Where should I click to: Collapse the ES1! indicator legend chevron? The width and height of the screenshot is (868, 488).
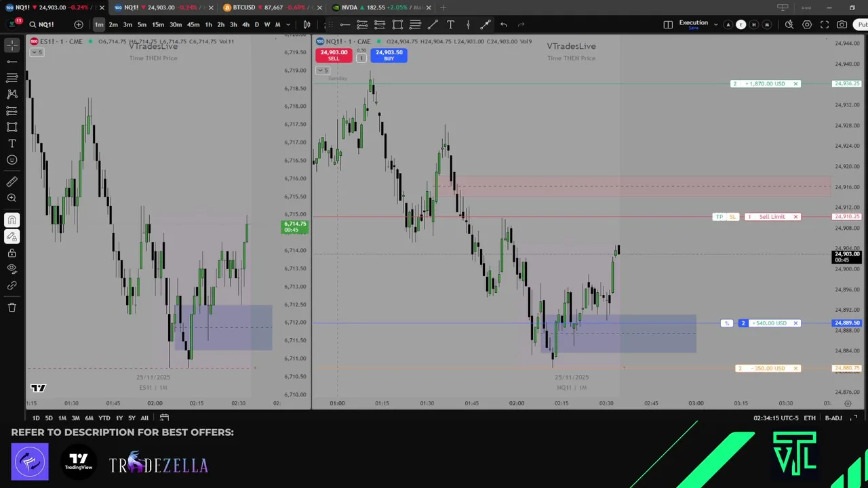(37, 52)
